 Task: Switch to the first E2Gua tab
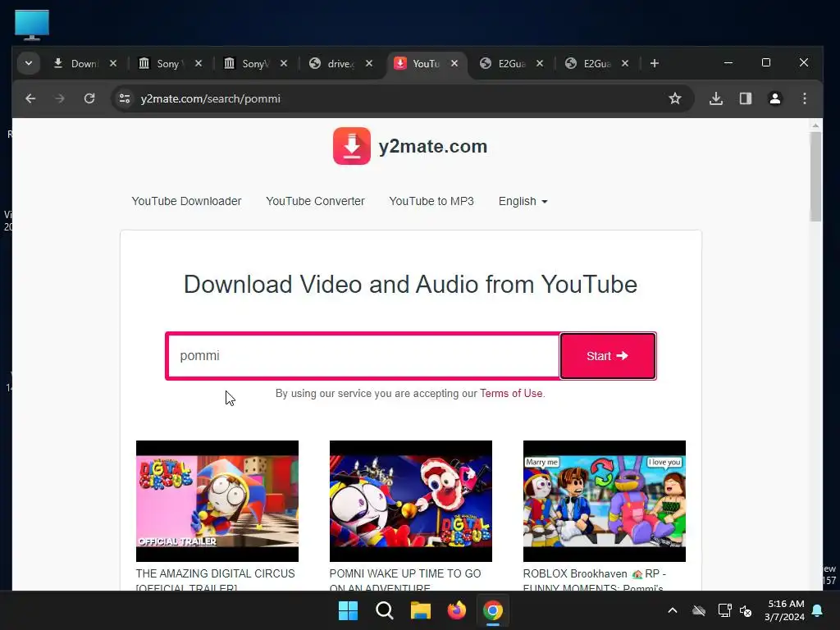[503, 63]
